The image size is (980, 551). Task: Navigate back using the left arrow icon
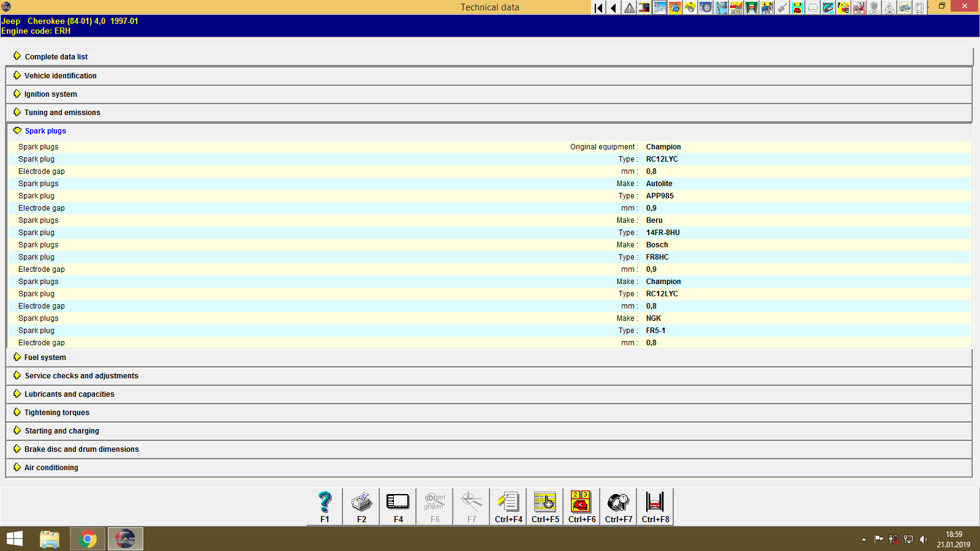tap(613, 8)
